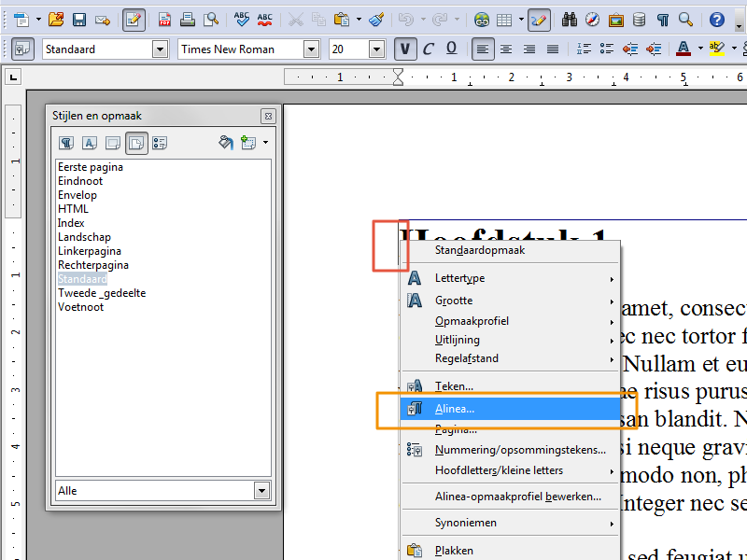Insert Table grid icon
The height and width of the screenshot is (560, 747).
[x=504, y=20]
